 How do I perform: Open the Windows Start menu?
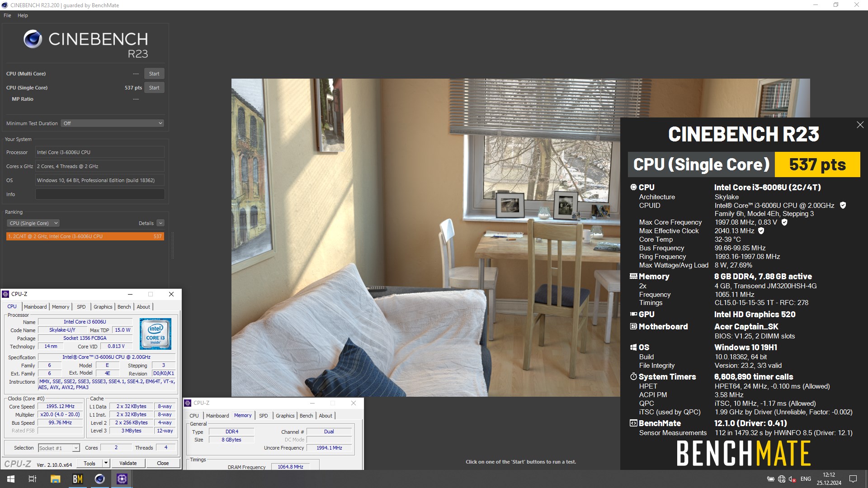[11, 479]
